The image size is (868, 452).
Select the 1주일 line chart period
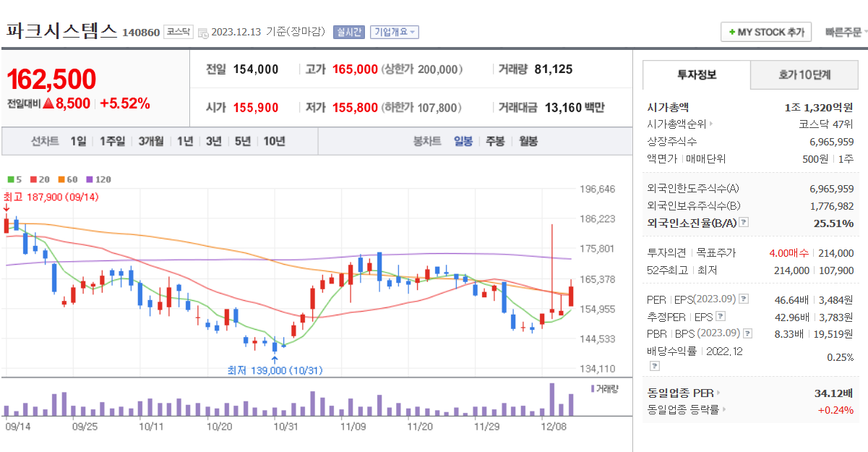tap(112, 141)
